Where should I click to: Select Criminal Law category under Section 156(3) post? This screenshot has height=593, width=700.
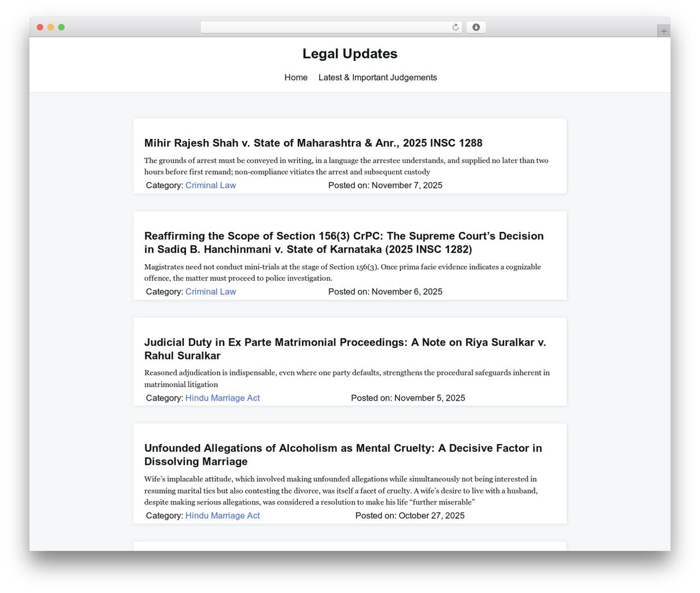pyautogui.click(x=211, y=292)
